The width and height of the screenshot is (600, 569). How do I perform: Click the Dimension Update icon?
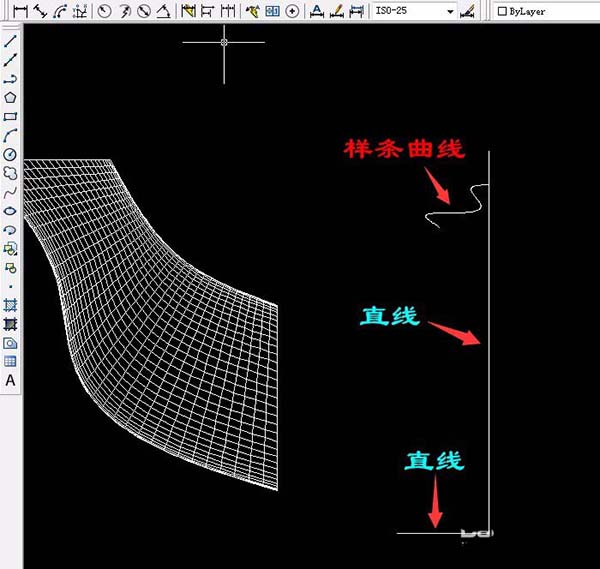tap(356, 11)
